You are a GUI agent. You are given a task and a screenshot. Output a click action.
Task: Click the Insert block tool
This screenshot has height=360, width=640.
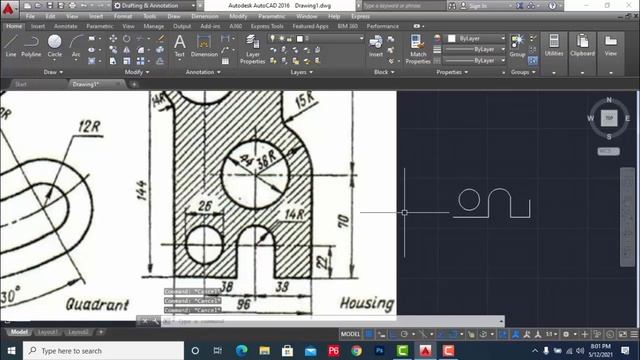[376, 46]
